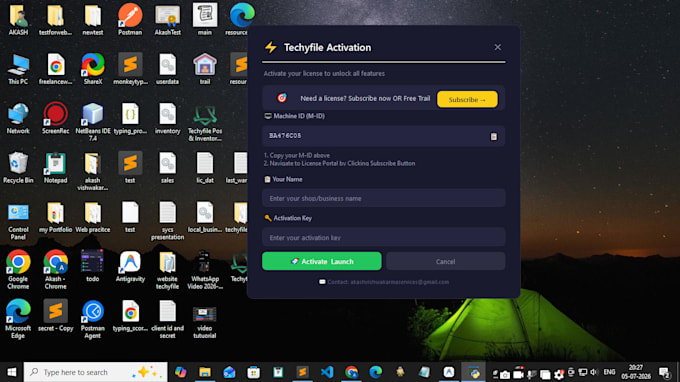This screenshot has width=680, height=382.
Task: Select the secret - Copy file icon
Action: [56, 316]
